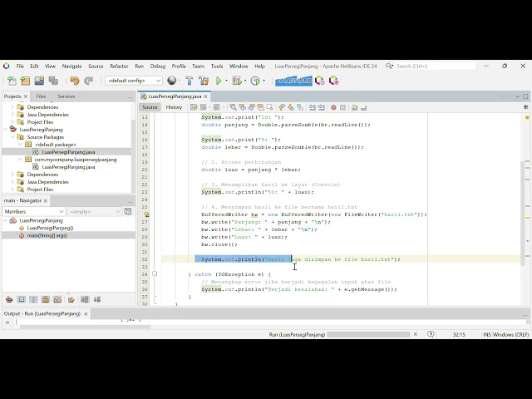The width and height of the screenshot is (532, 399).
Task: Click the Profile Project icon
Action: (x=255, y=81)
